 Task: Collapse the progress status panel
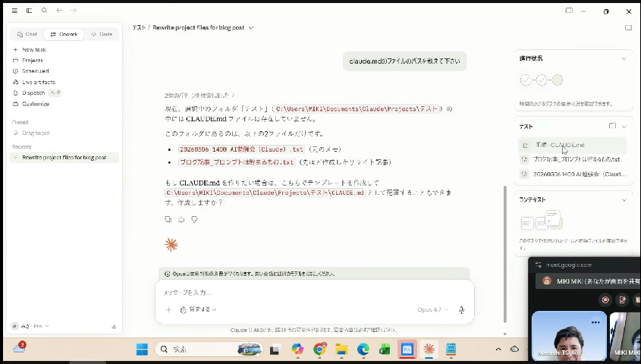(x=624, y=58)
